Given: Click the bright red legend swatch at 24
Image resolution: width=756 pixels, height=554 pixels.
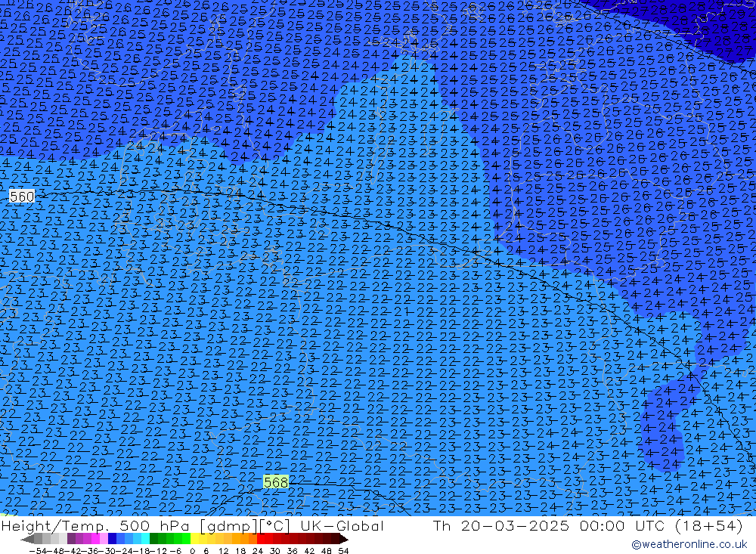Looking at the screenshot, I should click(261, 539).
